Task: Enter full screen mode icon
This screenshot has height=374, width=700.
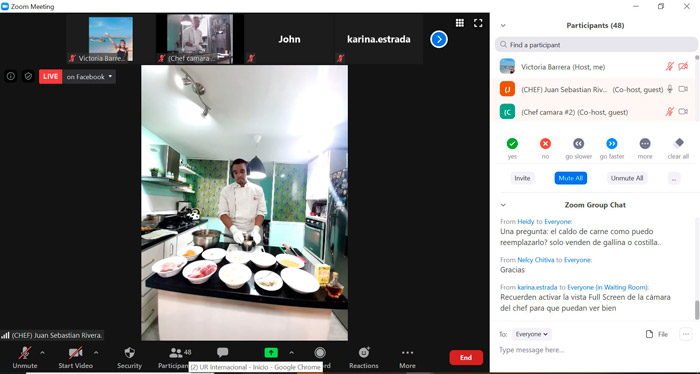Action: pos(478,23)
